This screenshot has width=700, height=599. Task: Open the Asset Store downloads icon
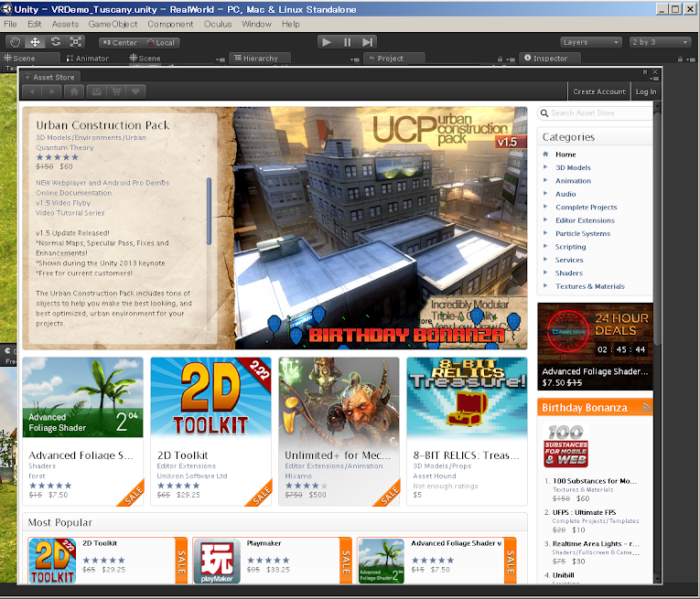tap(96, 91)
